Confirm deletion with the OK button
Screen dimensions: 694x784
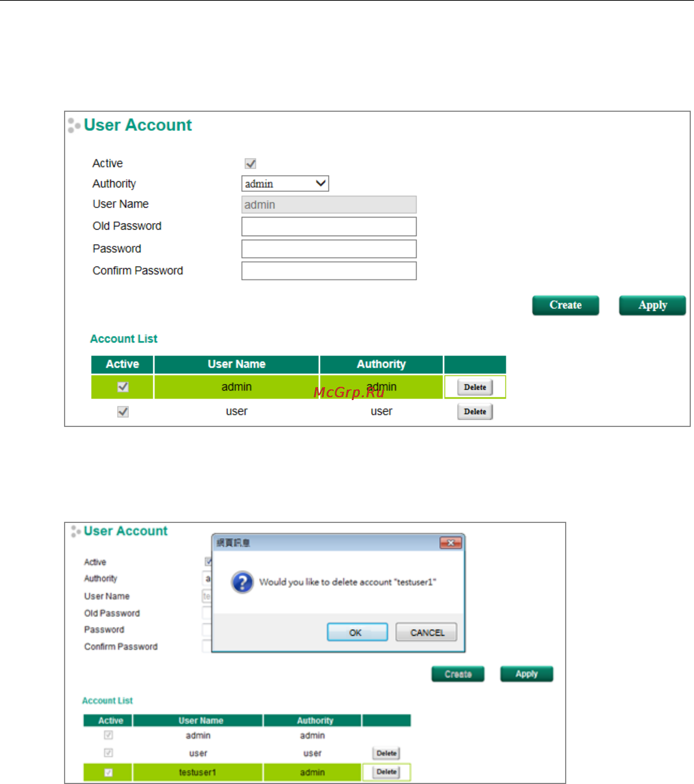point(357,633)
